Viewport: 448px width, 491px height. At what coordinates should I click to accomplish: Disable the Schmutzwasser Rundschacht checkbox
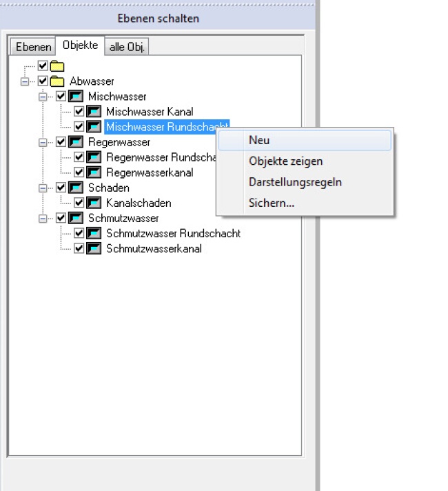[x=79, y=233]
